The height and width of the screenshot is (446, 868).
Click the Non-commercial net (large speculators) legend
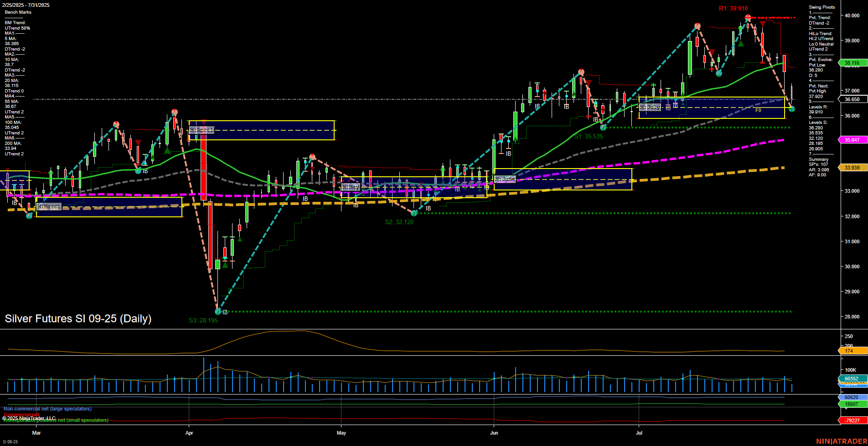47,409
